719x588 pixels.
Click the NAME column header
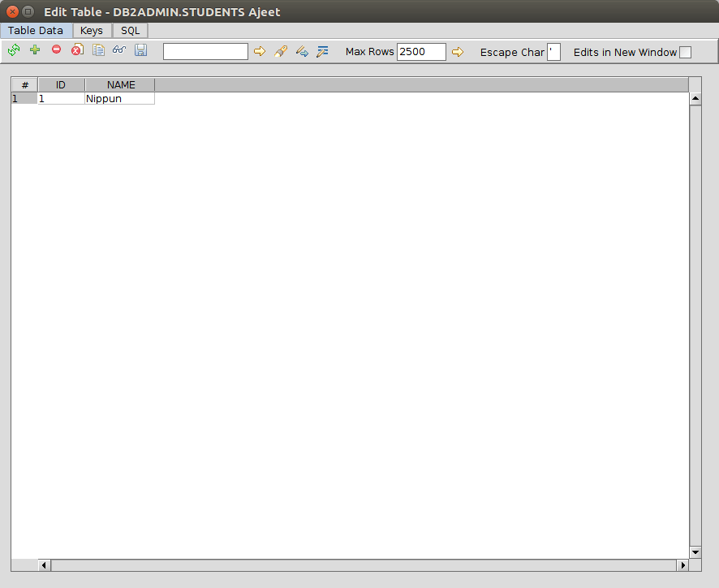(119, 85)
